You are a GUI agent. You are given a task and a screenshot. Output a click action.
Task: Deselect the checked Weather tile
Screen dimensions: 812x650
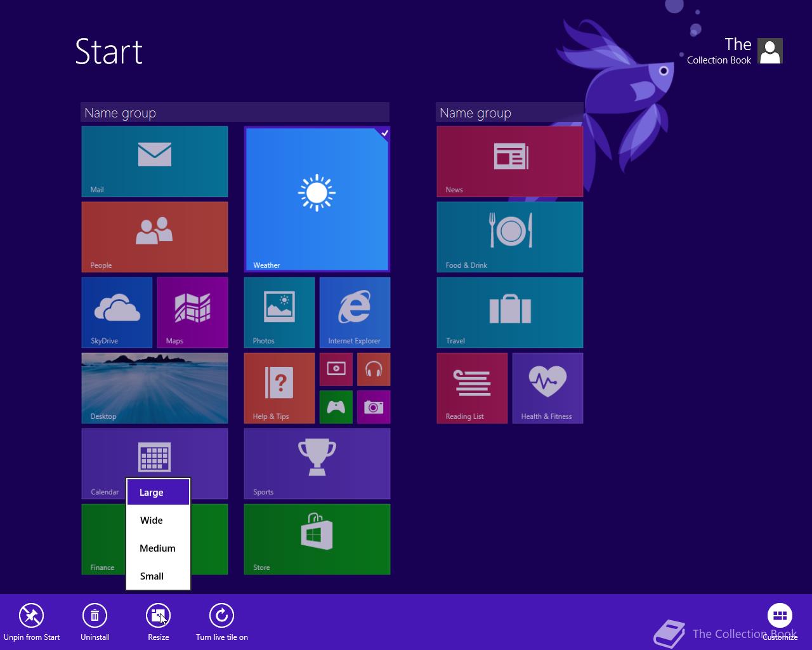(317, 199)
